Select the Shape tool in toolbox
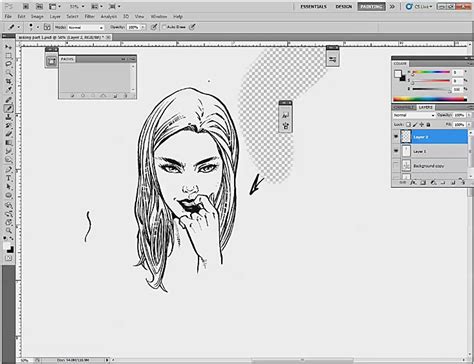474x364 pixels. (x=8, y=196)
